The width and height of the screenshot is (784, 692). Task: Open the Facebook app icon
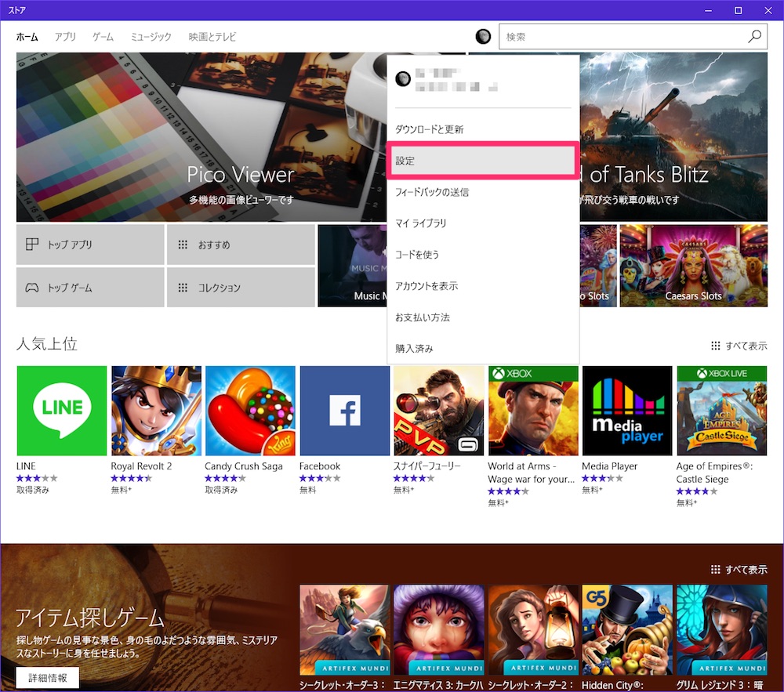coord(344,411)
